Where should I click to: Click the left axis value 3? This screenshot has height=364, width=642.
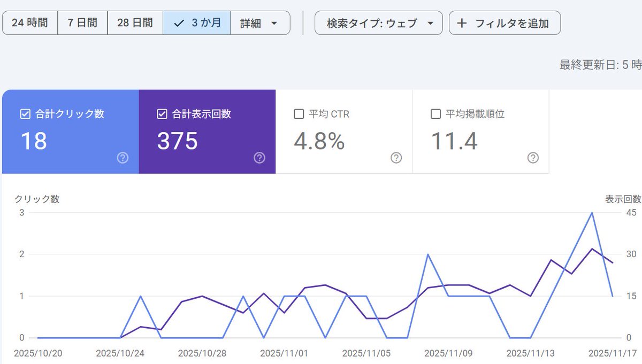[22, 212]
